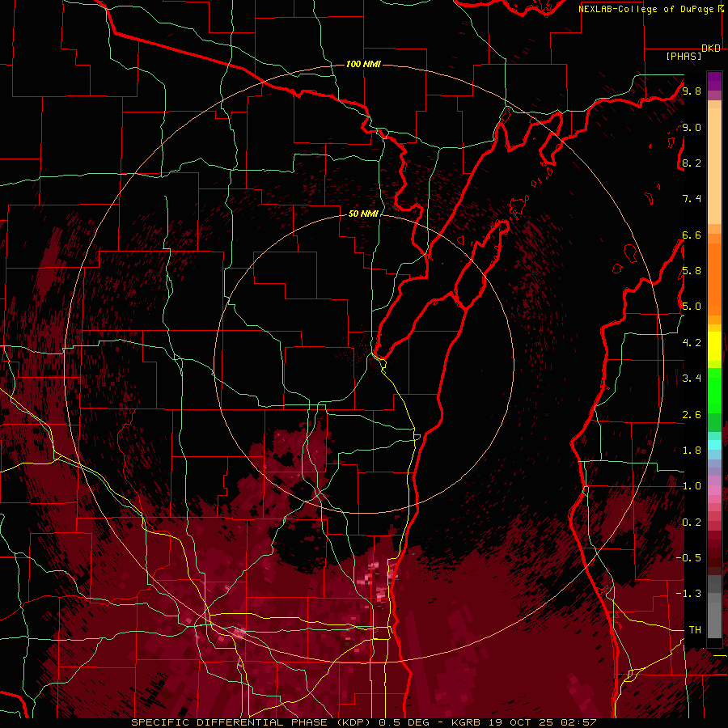Click the 0.2 color scale value

(692, 523)
